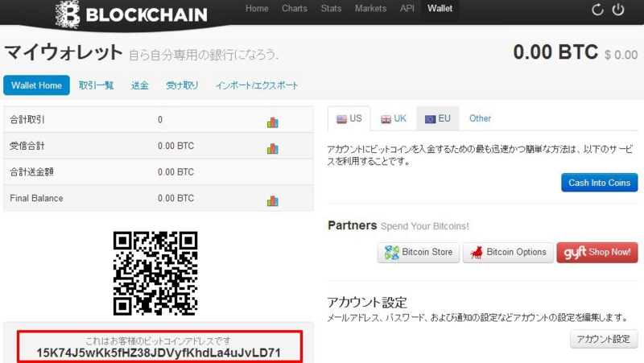Image resolution: width=644 pixels, height=363 pixels.
Task: Click the マイウォレット page heading
Action: click(64, 52)
